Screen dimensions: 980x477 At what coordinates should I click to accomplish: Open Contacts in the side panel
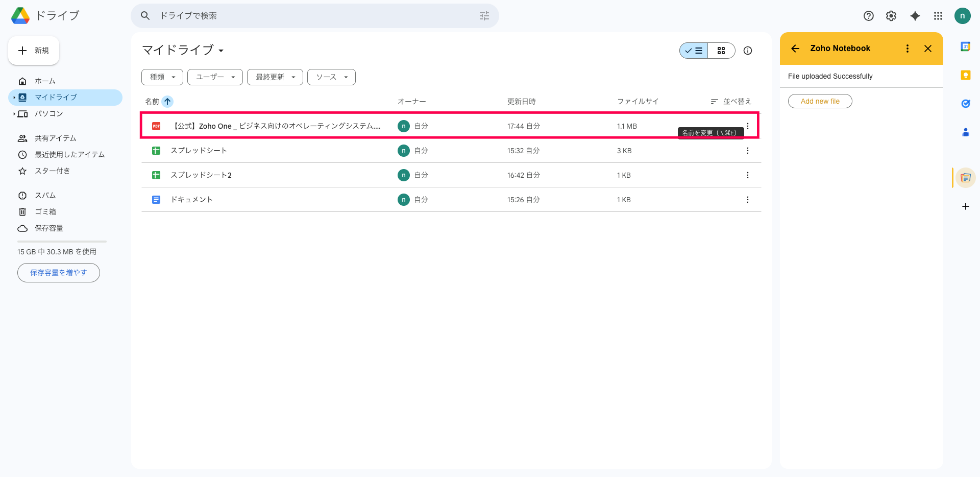tap(965, 132)
